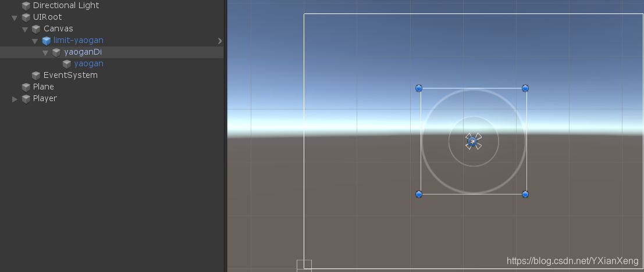Select the yaogan child object

pyautogui.click(x=88, y=63)
